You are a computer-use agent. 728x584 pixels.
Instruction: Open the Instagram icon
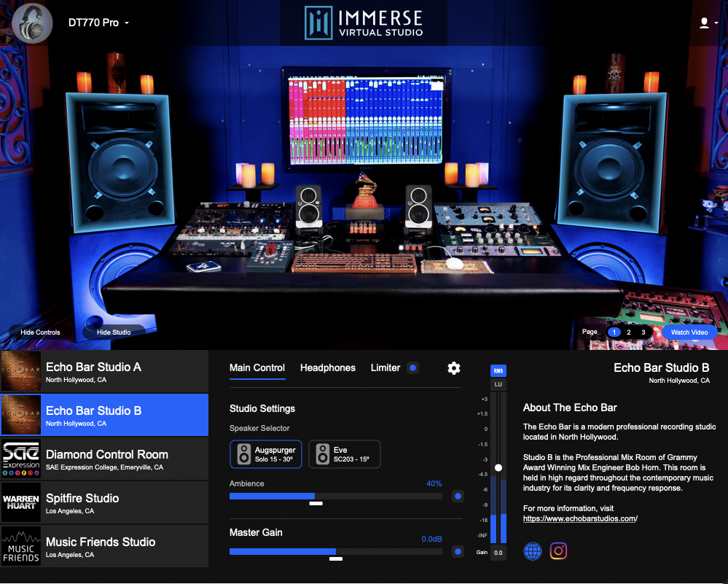558,551
